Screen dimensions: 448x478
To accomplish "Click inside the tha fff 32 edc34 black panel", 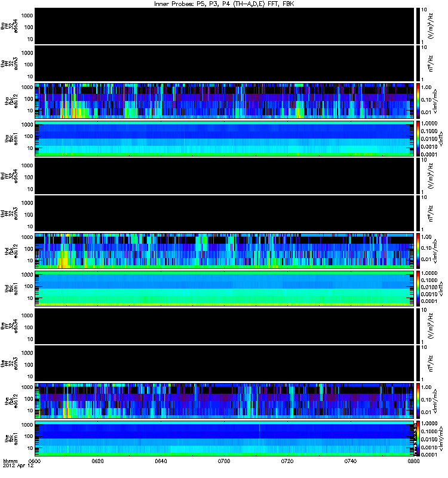I will click(225, 26).
